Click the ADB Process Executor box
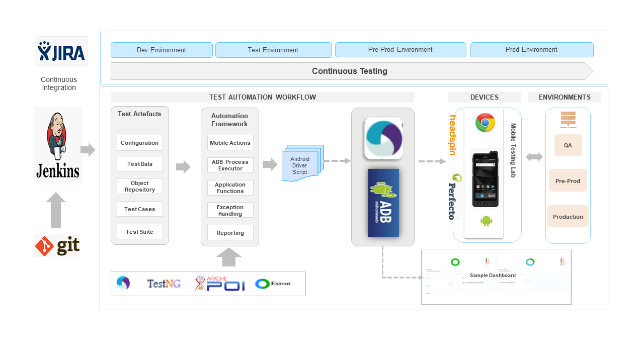 click(230, 165)
